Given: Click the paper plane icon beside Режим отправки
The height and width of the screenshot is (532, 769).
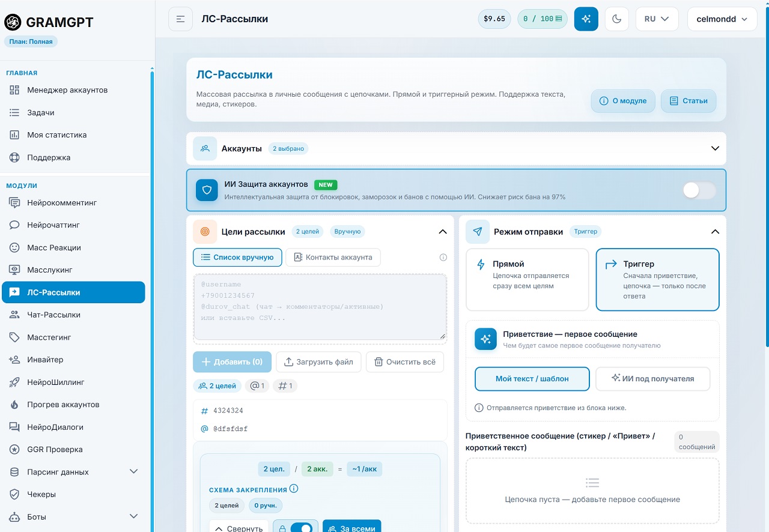Looking at the screenshot, I should [x=478, y=232].
